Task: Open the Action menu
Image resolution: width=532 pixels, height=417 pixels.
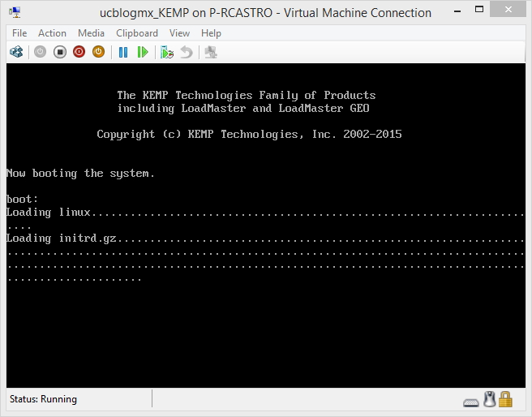Action: coord(52,33)
